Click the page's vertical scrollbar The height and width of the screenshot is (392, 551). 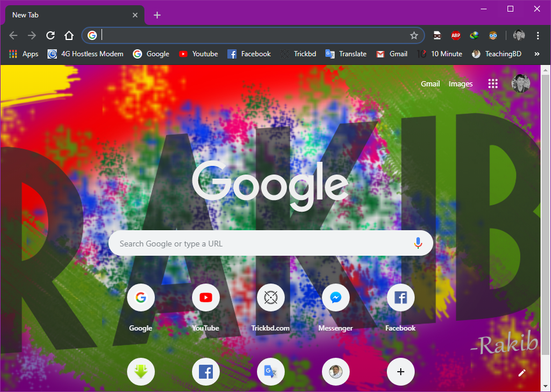point(545,214)
